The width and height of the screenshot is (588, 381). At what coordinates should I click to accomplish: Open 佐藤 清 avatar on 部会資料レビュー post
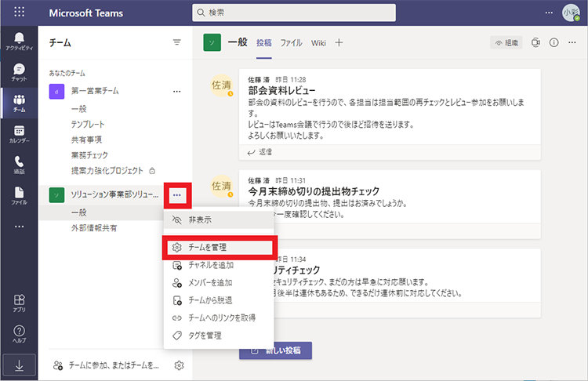coord(222,85)
